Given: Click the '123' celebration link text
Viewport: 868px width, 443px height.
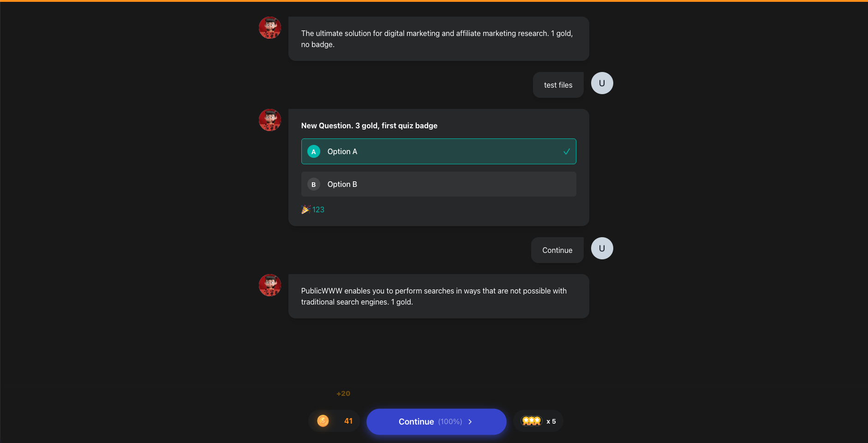Looking at the screenshot, I should 318,209.
